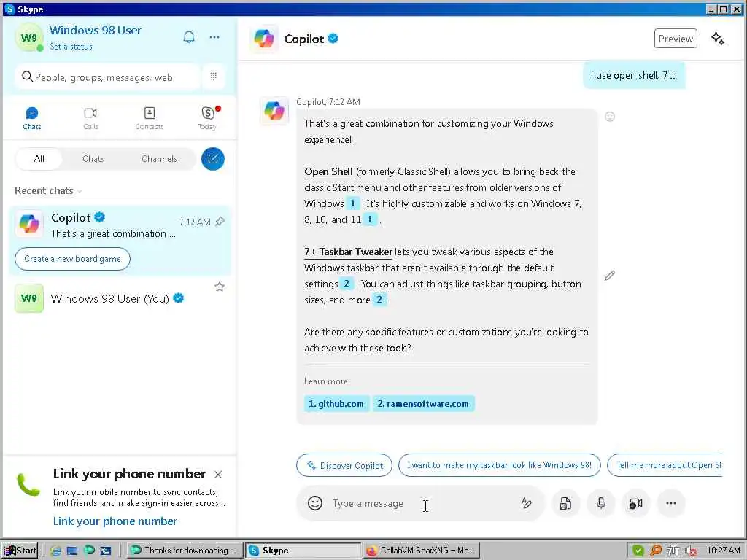
Task: Click the Windows 98 User profile avatar
Action: point(29,38)
